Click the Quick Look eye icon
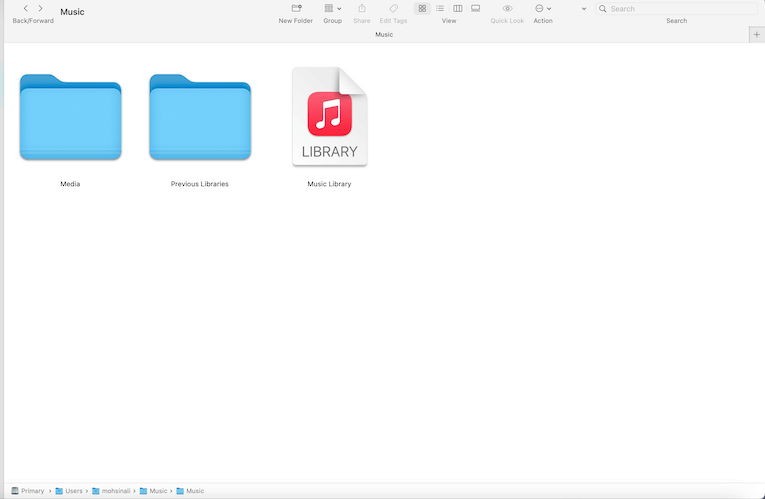 click(x=507, y=8)
